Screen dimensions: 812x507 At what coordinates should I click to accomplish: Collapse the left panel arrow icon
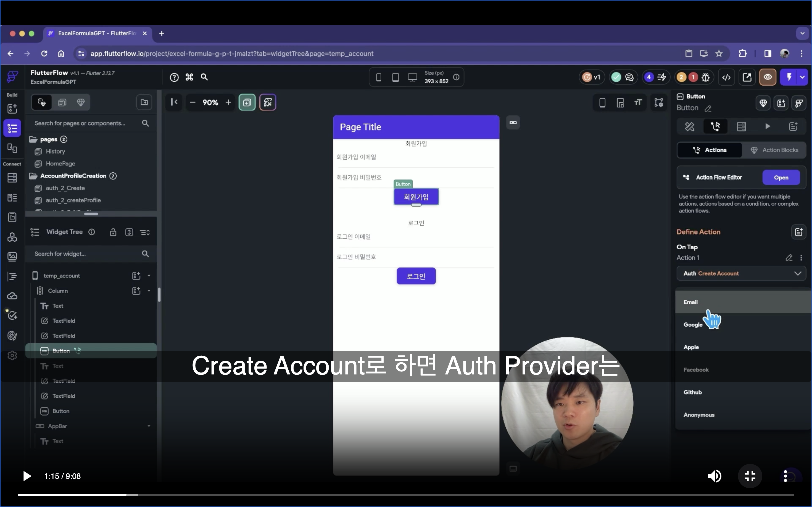[174, 102]
